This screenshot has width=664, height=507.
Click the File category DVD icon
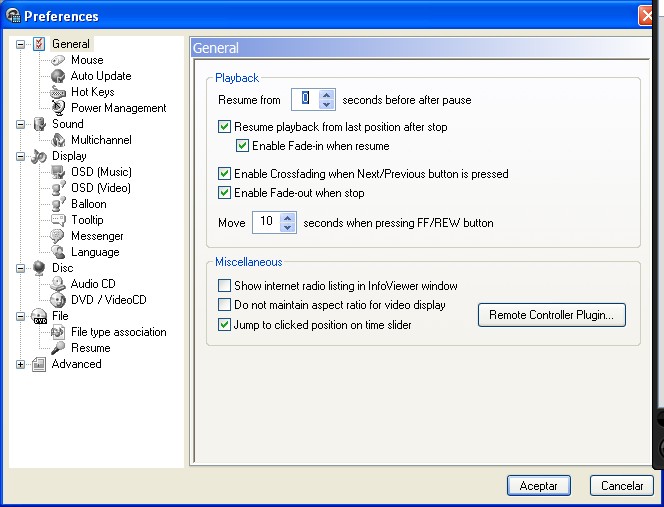(39, 316)
